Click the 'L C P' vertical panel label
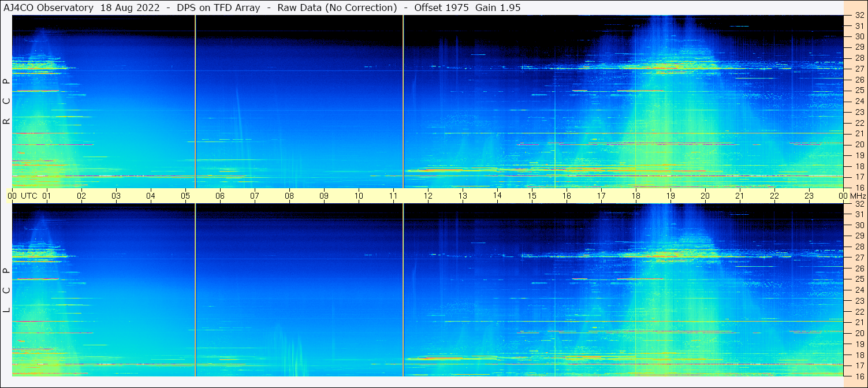This screenshot has width=868, height=388. tap(7, 290)
